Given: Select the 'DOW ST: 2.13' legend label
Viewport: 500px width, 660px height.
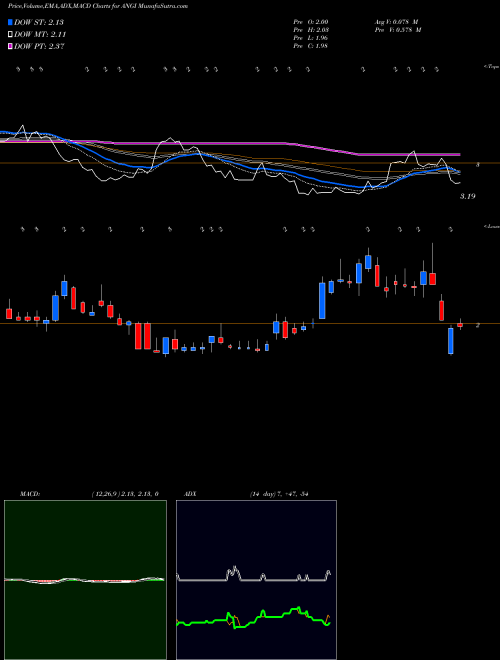Looking at the screenshot, I should (39, 22).
